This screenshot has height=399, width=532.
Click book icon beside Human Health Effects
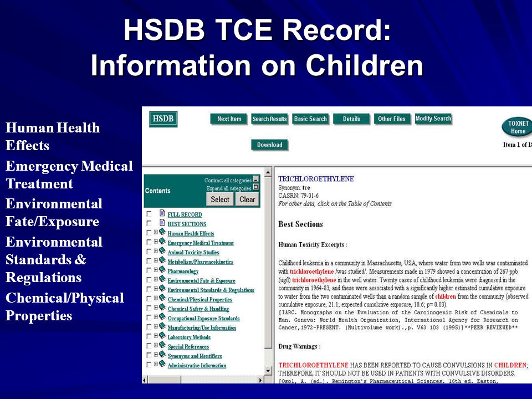[162, 232]
